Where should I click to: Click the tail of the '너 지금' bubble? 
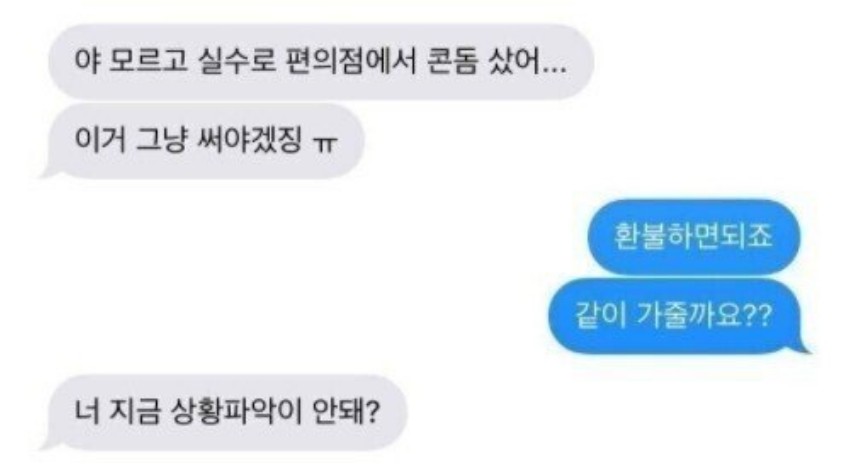pyautogui.click(x=49, y=443)
